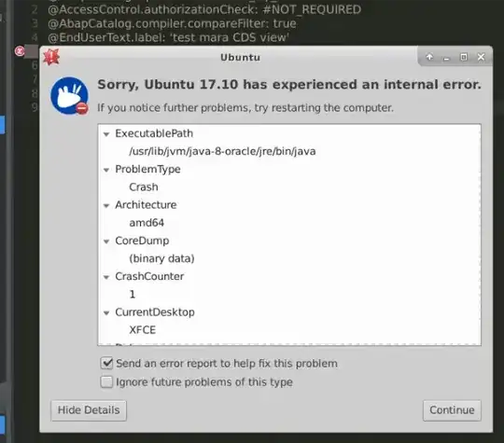Image resolution: width=504 pixels, height=443 pixels.
Task: Collapse the Architecture entry
Action: click(106, 205)
